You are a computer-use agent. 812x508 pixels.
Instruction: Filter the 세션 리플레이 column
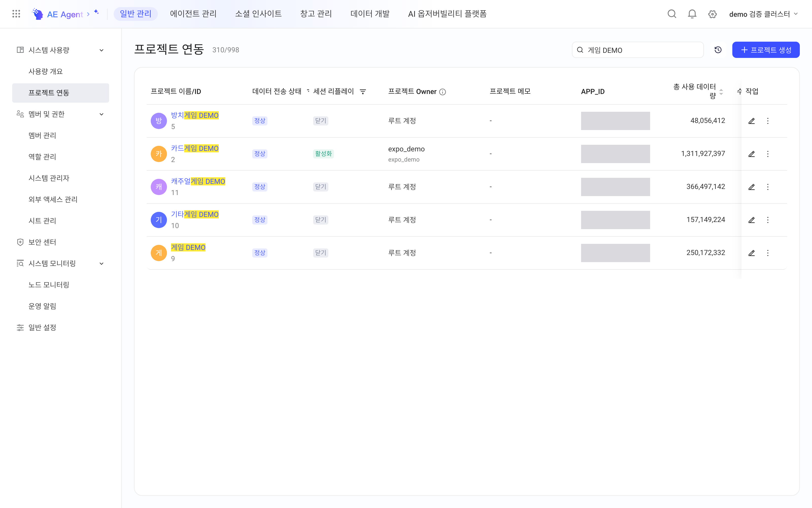[x=363, y=91]
